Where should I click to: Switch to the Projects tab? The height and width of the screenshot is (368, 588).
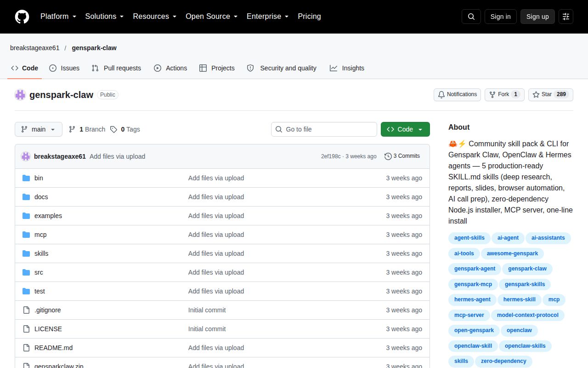pyautogui.click(x=217, y=68)
